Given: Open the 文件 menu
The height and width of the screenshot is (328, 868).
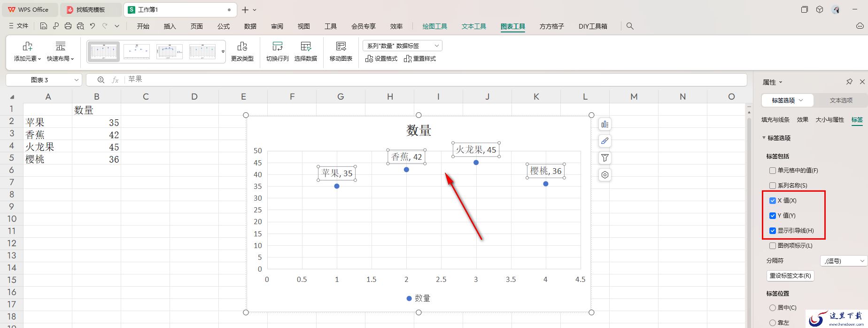Looking at the screenshot, I should coord(19,26).
